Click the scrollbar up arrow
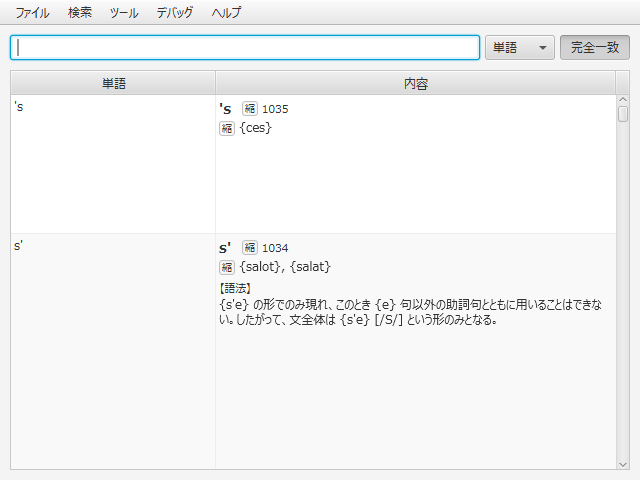The width and height of the screenshot is (640, 480). pos(623,100)
